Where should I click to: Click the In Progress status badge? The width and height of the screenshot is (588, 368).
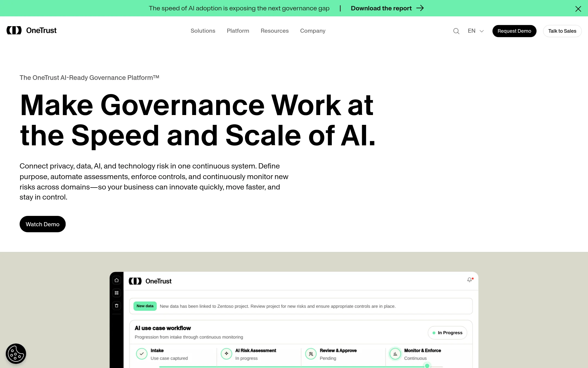pos(447,333)
